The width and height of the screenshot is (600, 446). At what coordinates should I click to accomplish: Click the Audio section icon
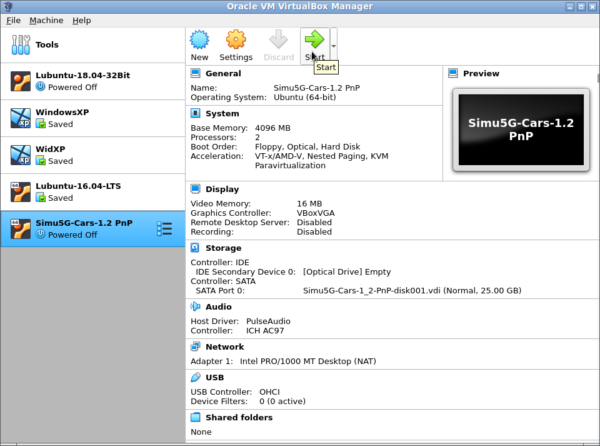point(196,308)
